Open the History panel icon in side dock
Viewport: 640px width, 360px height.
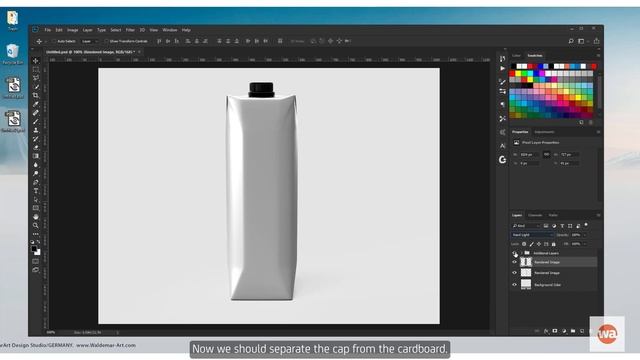(502, 59)
